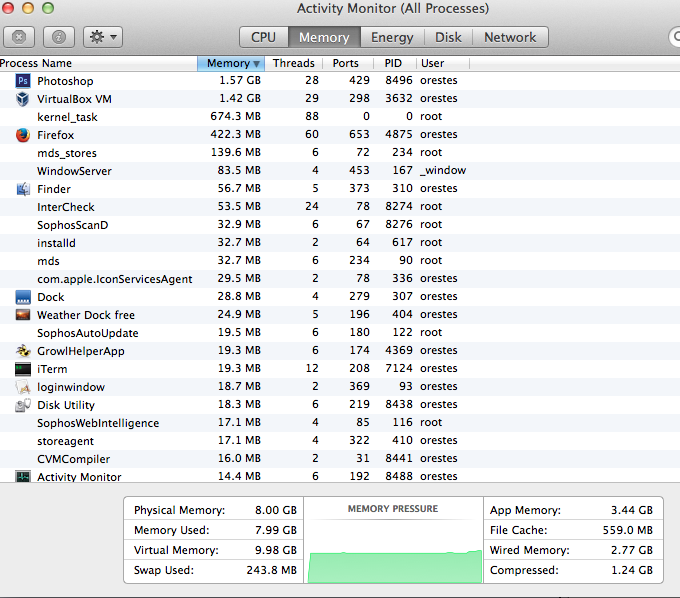Image resolution: width=680 pixels, height=598 pixels.
Task: Click the Memory Used 7.99 GB value
Action: tap(276, 530)
